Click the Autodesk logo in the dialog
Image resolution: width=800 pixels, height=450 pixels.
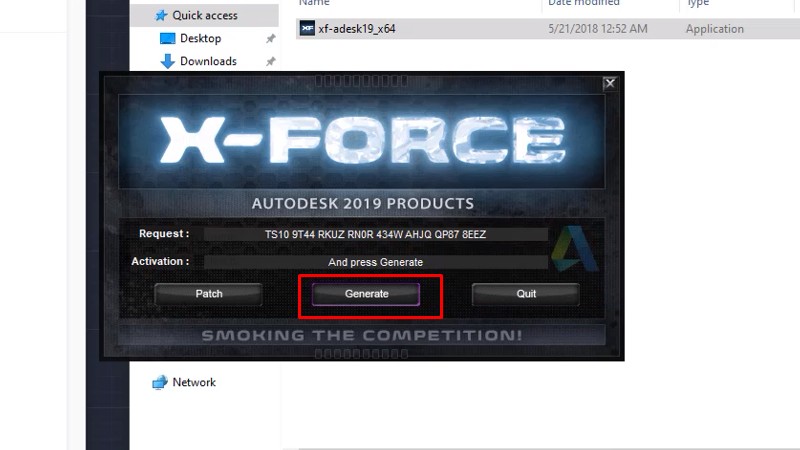(579, 248)
